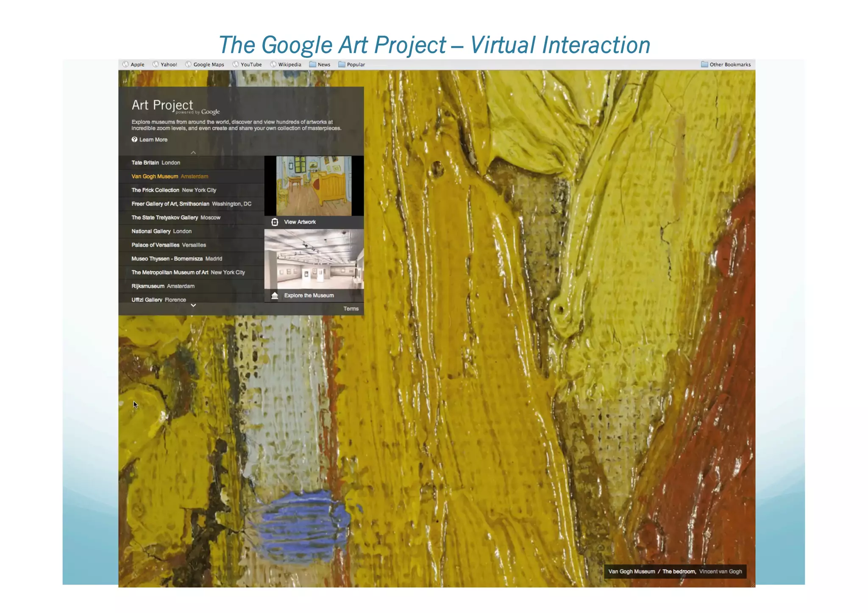Screen dimensions: 868x613
Task: Click the Yahoo! bookmark globe icon
Action: coord(156,64)
